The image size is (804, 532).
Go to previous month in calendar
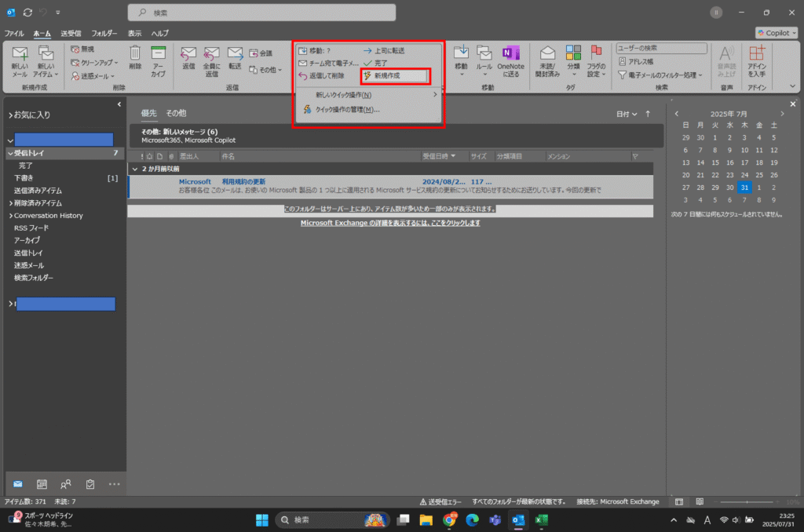(676, 114)
